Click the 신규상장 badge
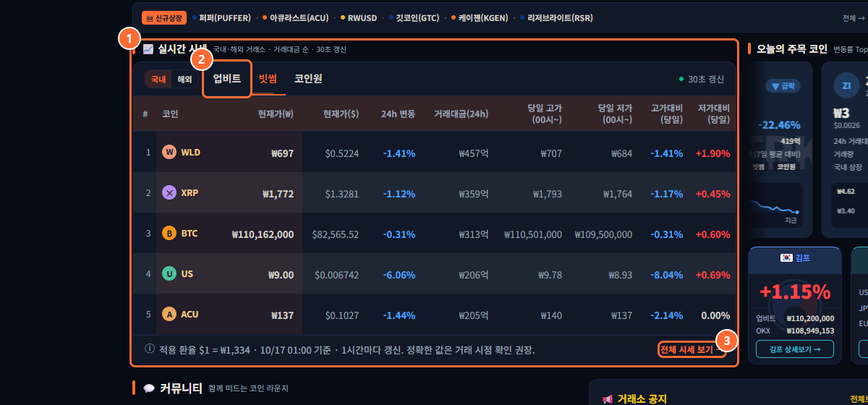The width and height of the screenshot is (868, 405). (164, 17)
